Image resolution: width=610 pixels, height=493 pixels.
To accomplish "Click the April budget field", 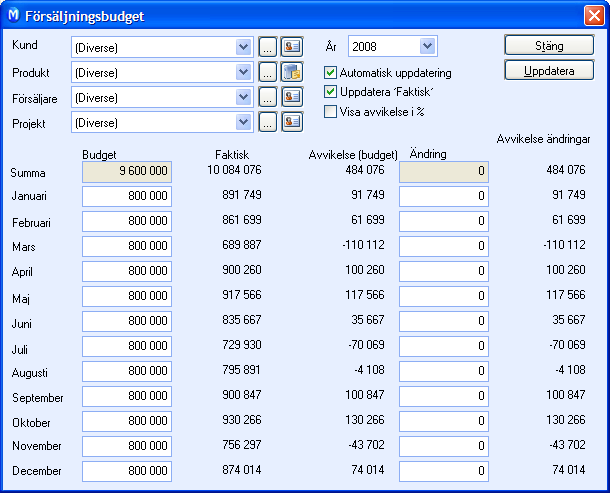I will pos(127,271).
